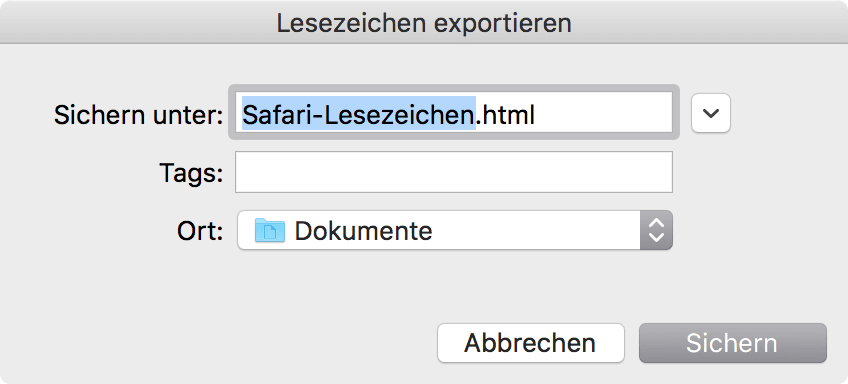Click the 'Sichern unter:' label

click(138, 114)
